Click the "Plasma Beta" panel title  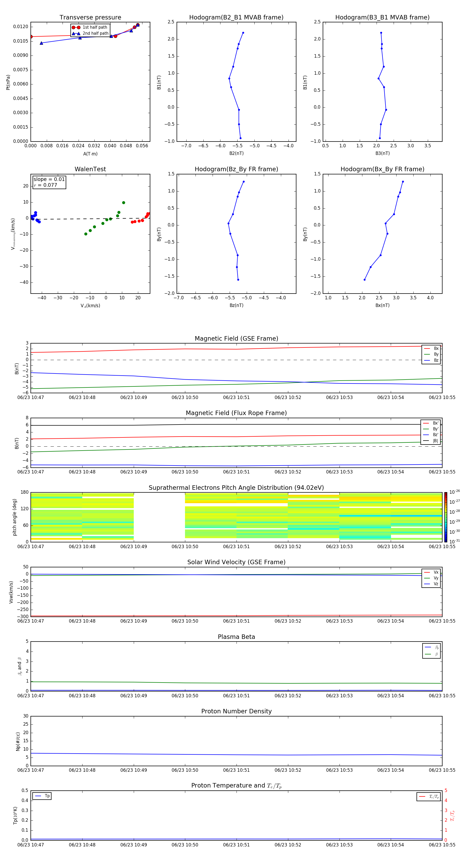pyautogui.click(x=236, y=637)
